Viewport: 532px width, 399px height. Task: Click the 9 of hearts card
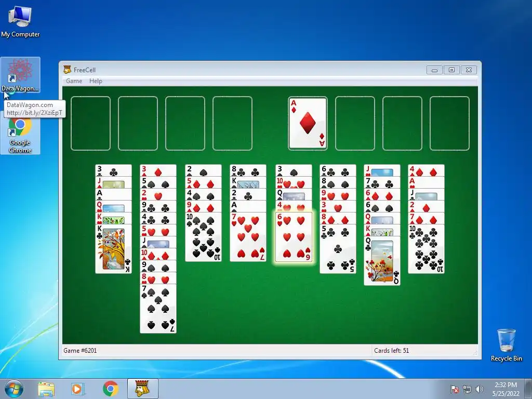(338, 194)
